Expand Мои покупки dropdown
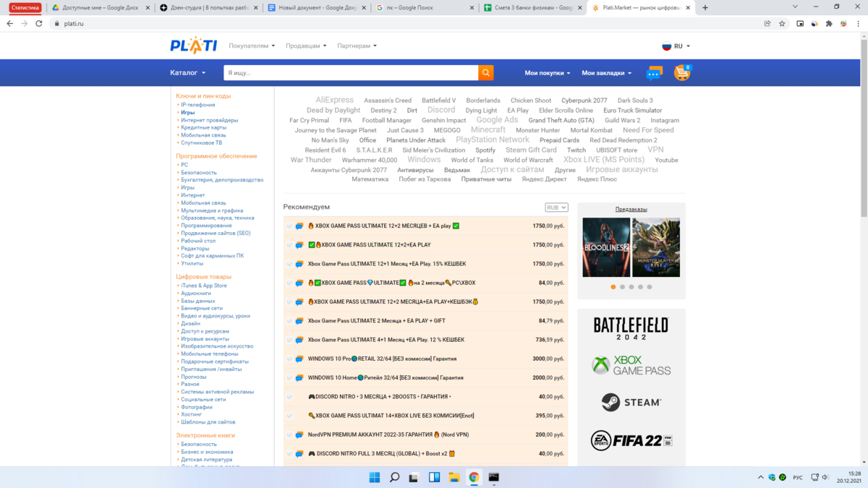The image size is (868, 488). [x=548, y=73]
